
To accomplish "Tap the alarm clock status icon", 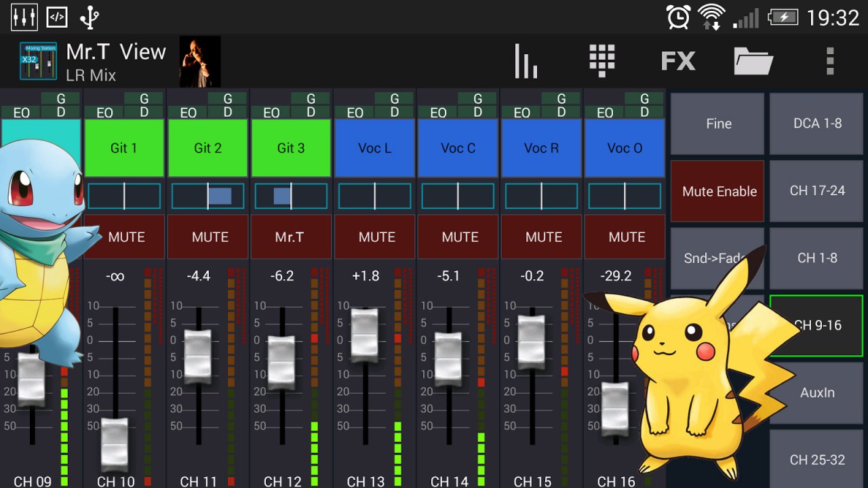I will coord(678,17).
